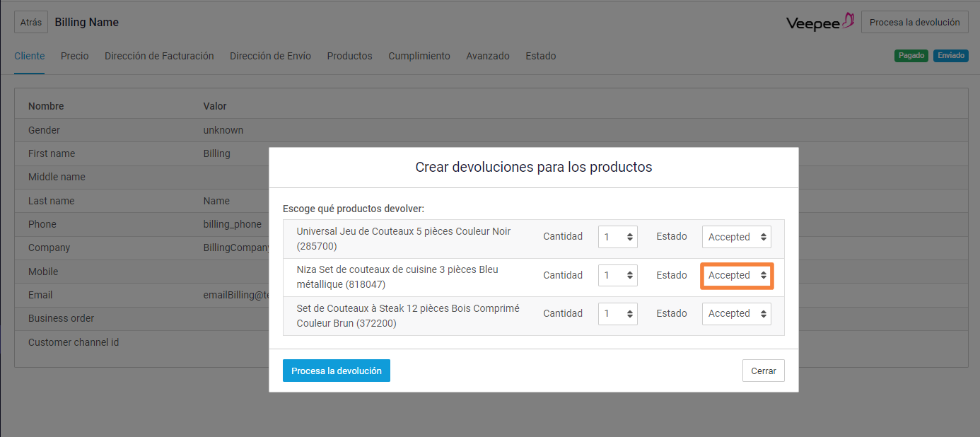Screen dimensions: 980x437
Task: Click the First name row label
Action: (52, 153)
